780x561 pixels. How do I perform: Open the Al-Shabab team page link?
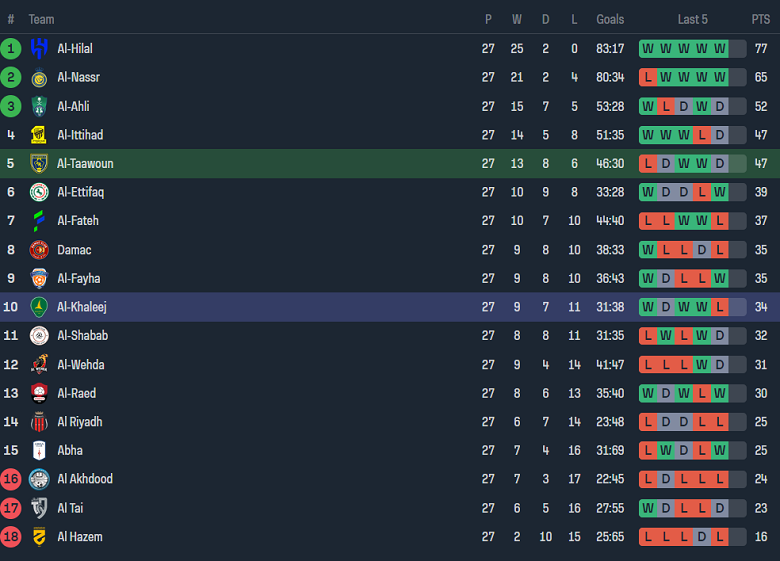pyautogui.click(x=82, y=336)
